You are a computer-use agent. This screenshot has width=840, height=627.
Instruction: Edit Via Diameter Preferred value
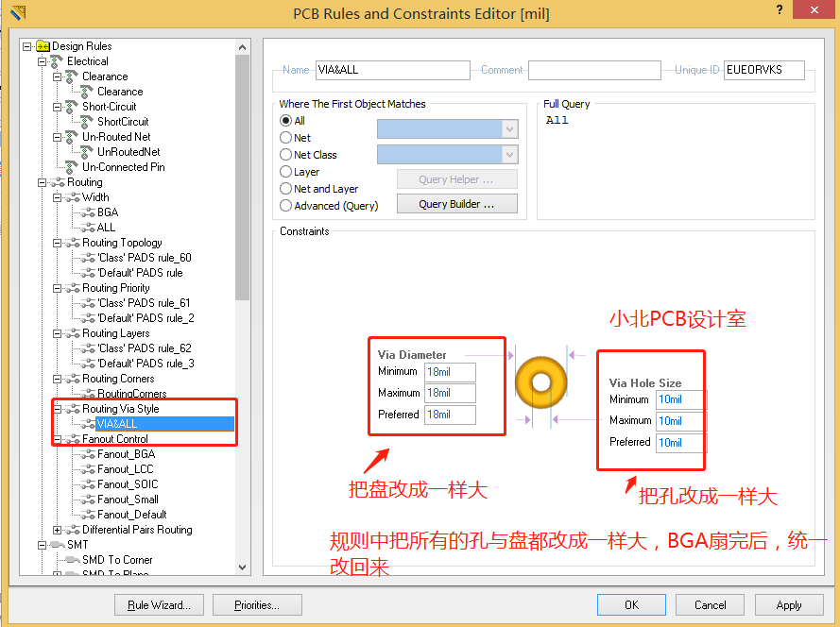point(450,415)
